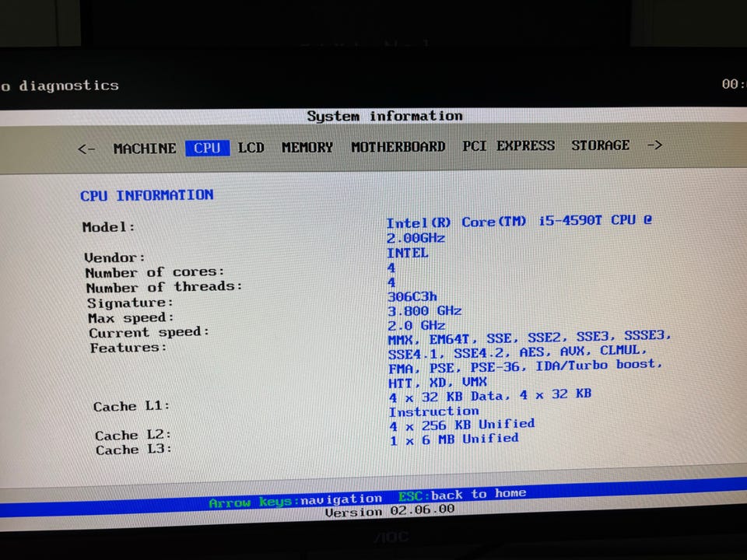Click the Model label

[108, 227]
